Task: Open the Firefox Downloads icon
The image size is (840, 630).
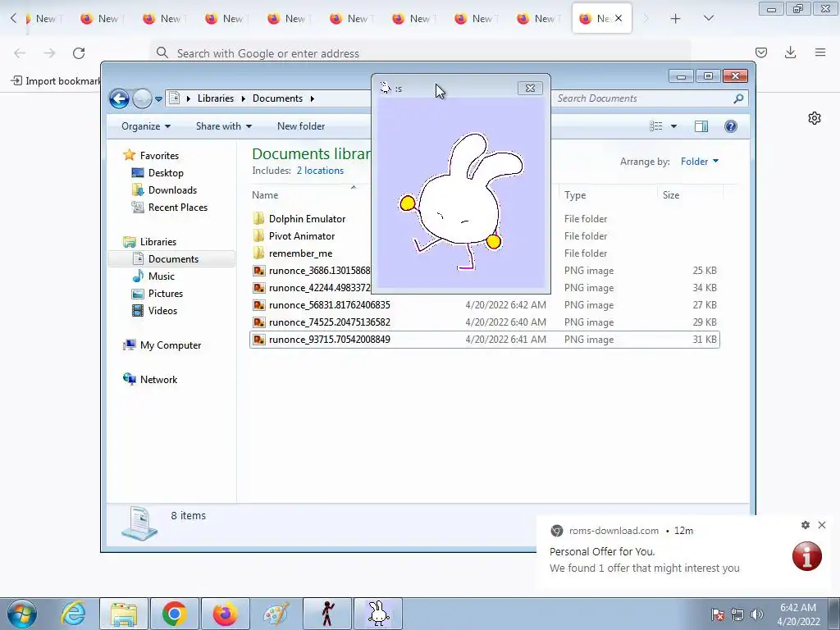Action: point(790,52)
